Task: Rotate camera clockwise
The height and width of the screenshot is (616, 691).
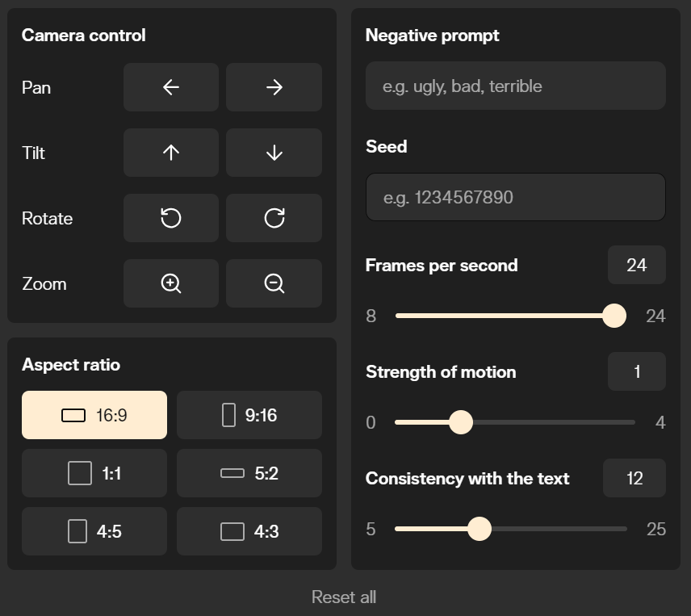Action: pyautogui.click(x=274, y=218)
